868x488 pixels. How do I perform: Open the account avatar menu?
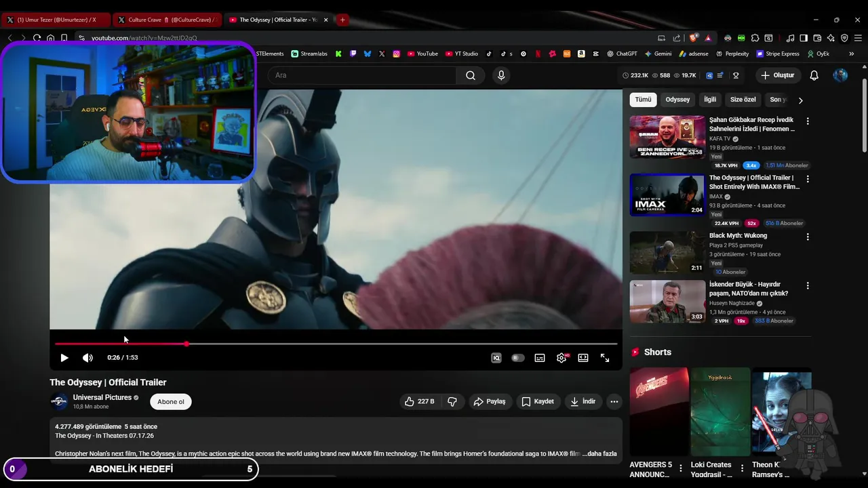pyautogui.click(x=840, y=75)
